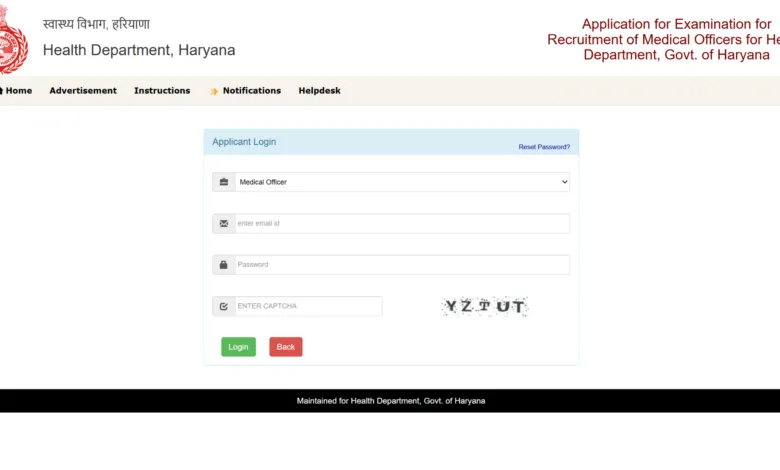Click the Health Department, Haryana title text
The width and height of the screenshot is (780, 470).
pos(139,50)
